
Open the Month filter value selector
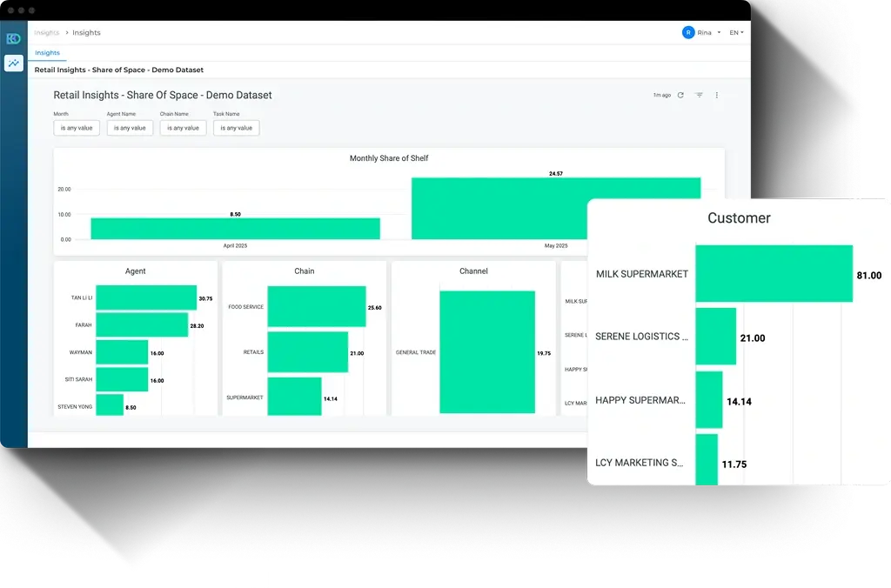click(x=77, y=128)
